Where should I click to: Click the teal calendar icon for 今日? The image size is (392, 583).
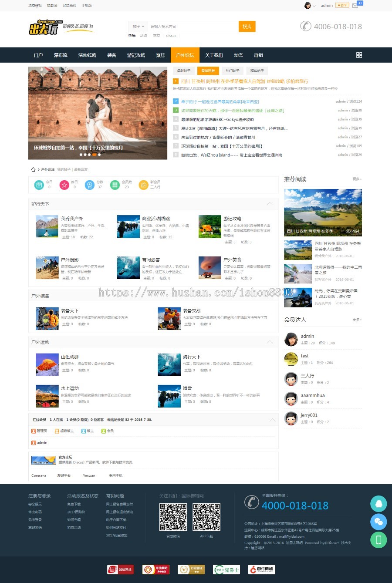pyautogui.click(x=39, y=185)
